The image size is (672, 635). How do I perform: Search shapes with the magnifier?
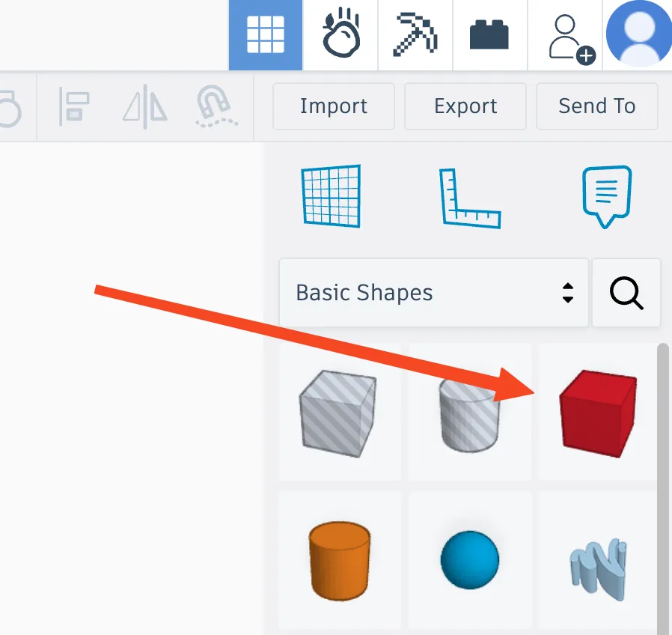click(x=626, y=293)
